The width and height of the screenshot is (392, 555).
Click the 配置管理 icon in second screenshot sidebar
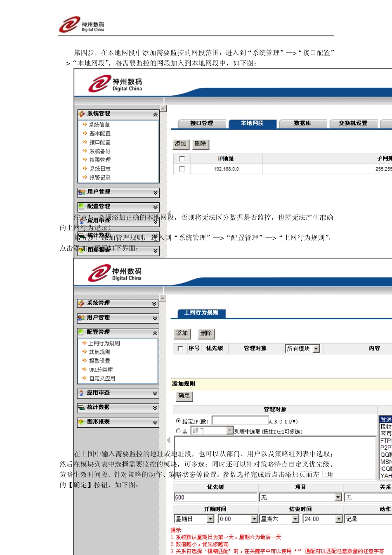[81, 332]
